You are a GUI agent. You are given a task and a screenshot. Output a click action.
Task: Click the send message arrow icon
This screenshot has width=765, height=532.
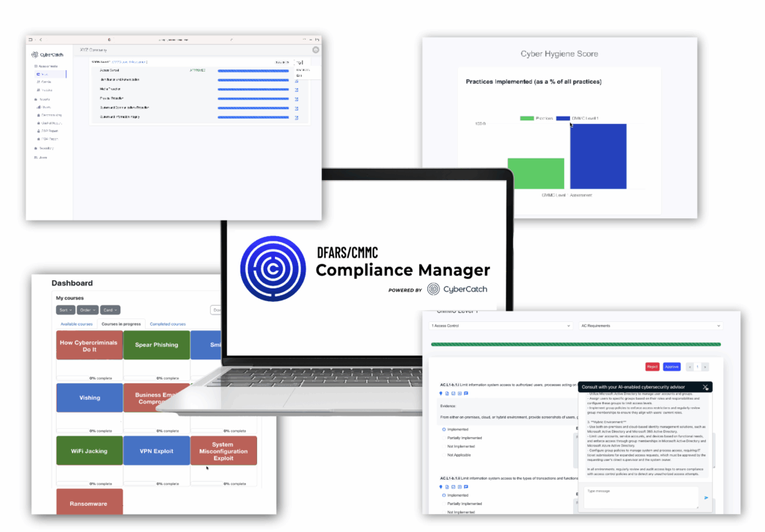pos(706,498)
